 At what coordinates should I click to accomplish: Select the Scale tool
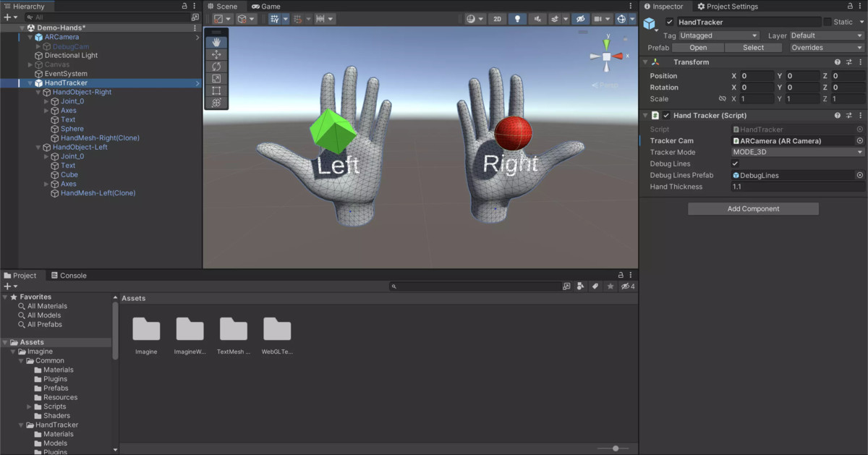pos(217,78)
